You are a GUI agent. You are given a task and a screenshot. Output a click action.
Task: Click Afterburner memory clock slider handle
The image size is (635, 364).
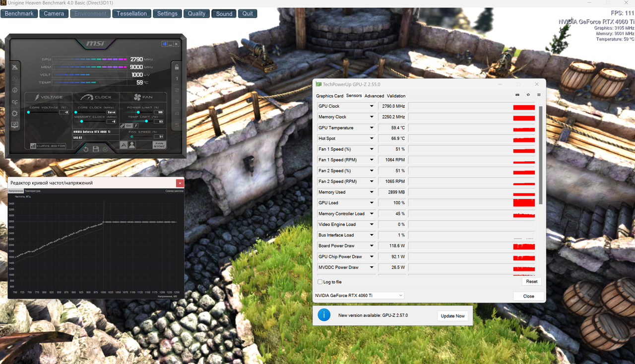tap(81, 121)
